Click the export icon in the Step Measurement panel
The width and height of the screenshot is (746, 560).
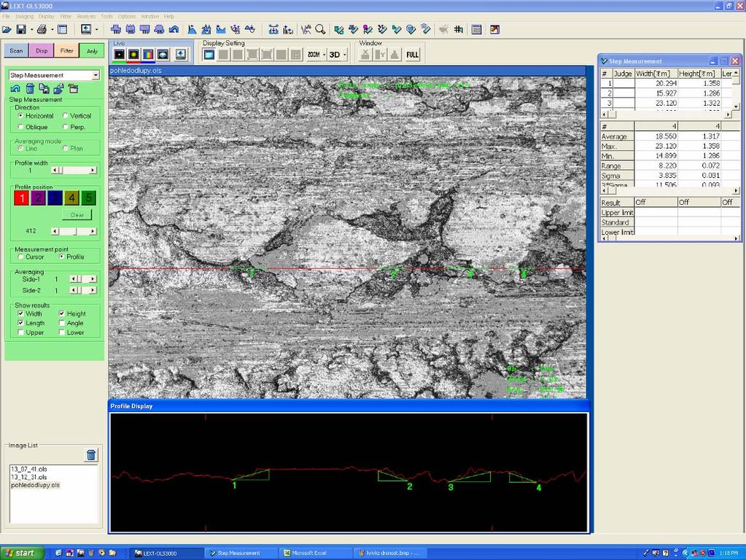[x=59, y=88]
